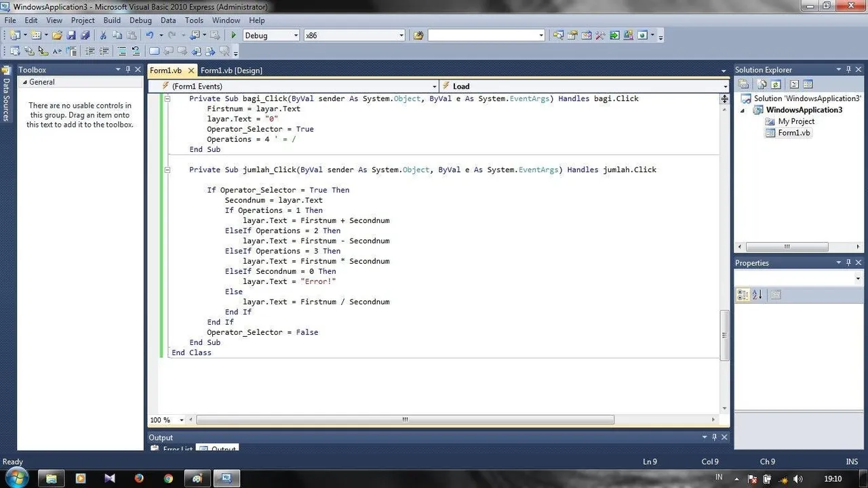Jump to next bookmark icon
The width and height of the screenshot is (868, 488).
(182, 51)
